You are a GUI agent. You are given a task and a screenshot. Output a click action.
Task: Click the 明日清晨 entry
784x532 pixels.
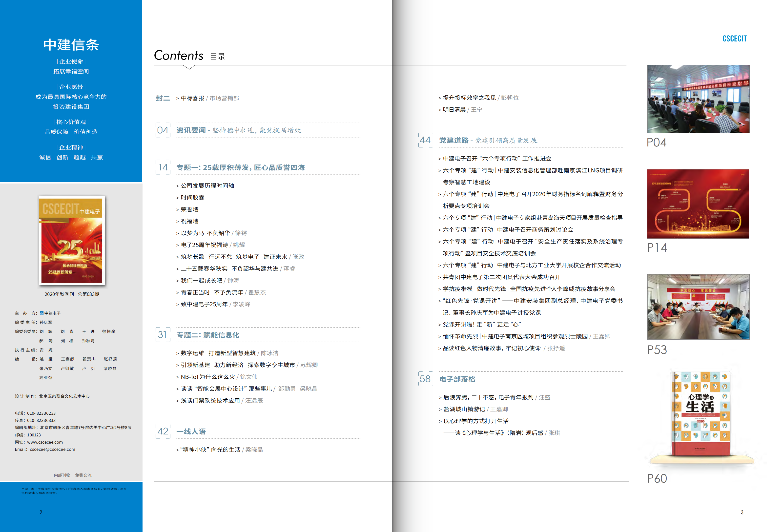point(460,109)
